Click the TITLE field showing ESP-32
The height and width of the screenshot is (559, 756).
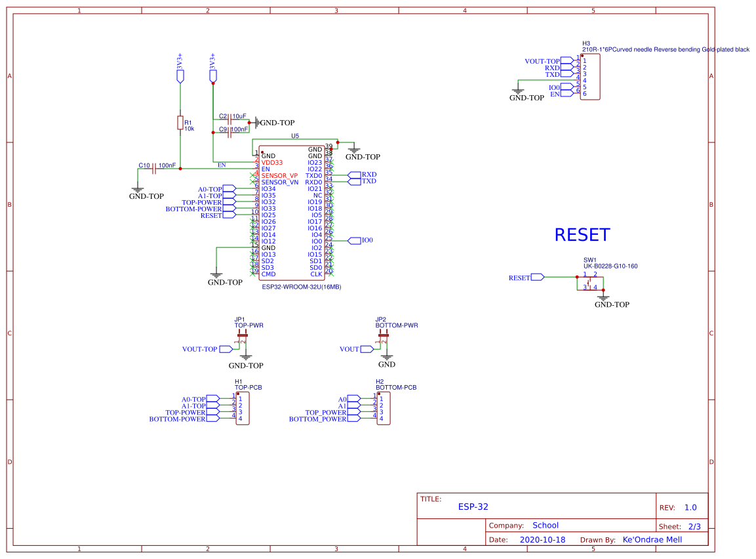tap(473, 506)
